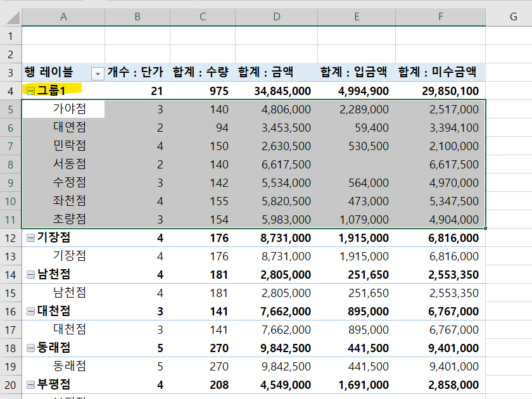532x399 pixels.
Task: Select the 가야점 cell
Action: click(x=63, y=109)
